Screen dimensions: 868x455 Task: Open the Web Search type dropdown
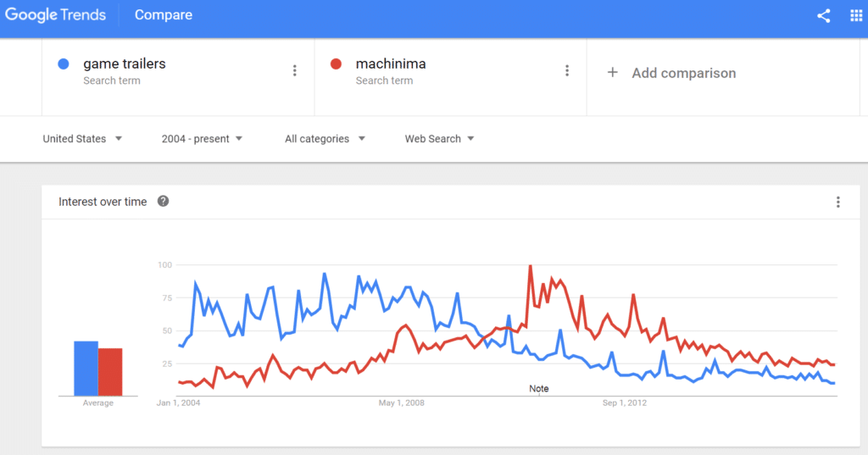(440, 139)
